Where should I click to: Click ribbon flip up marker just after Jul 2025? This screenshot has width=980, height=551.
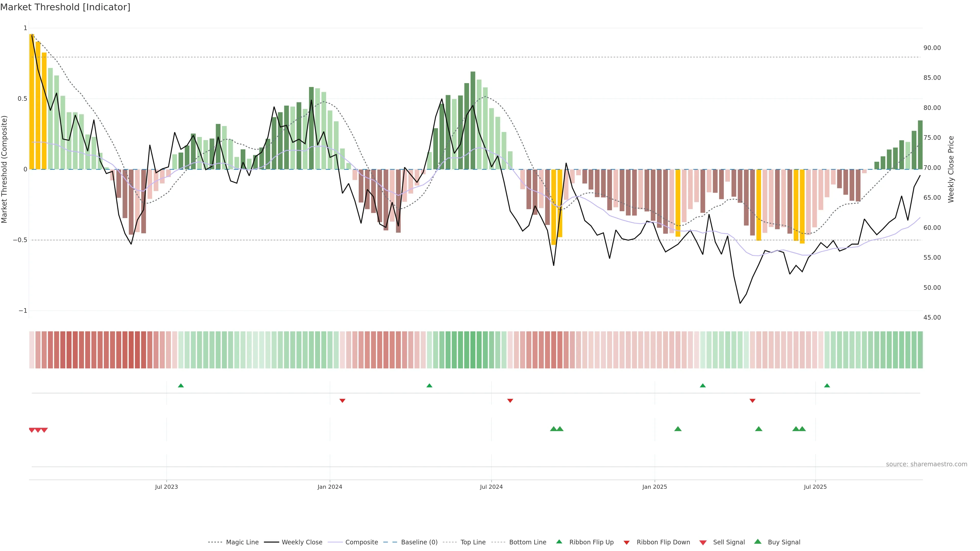827,386
